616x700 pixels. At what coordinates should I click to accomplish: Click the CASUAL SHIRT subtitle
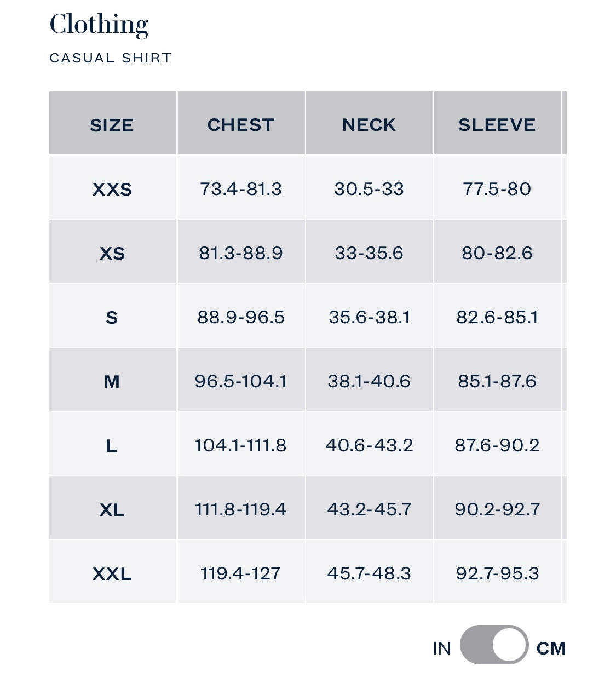(111, 58)
